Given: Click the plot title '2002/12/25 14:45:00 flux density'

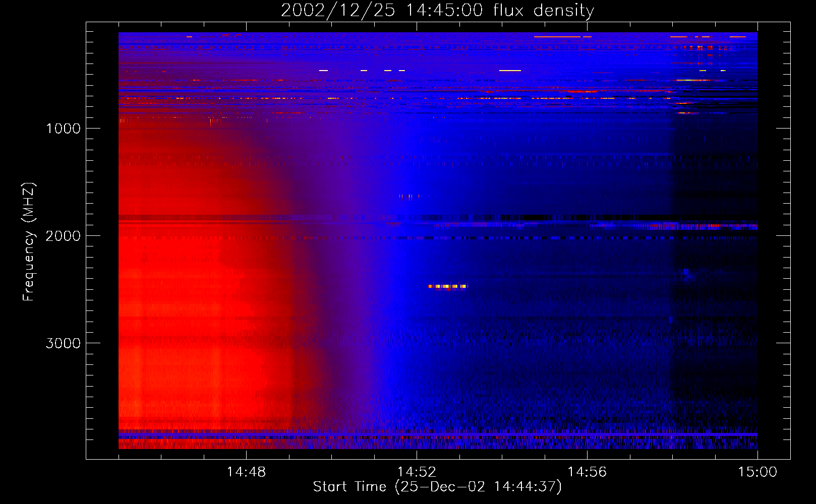Looking at the screenshot, I should pos(437,10).
